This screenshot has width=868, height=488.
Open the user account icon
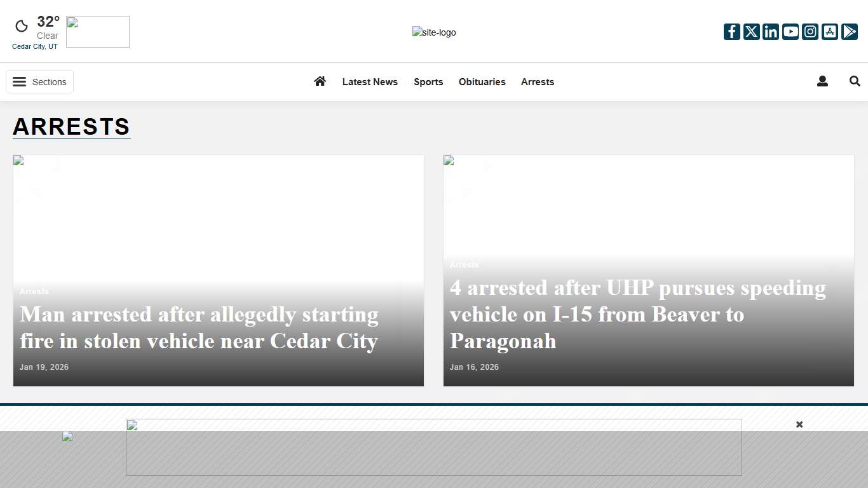pyautogui.click(x=822, y=81)
